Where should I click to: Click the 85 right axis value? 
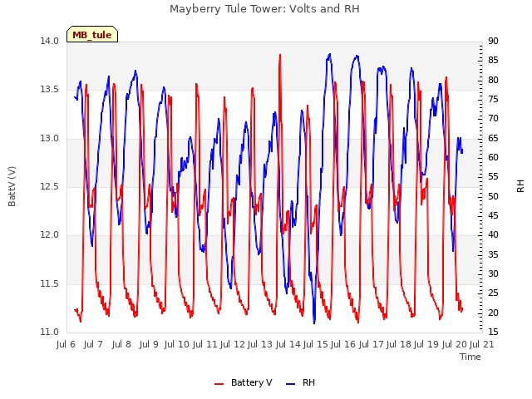(x=493, y=61)
